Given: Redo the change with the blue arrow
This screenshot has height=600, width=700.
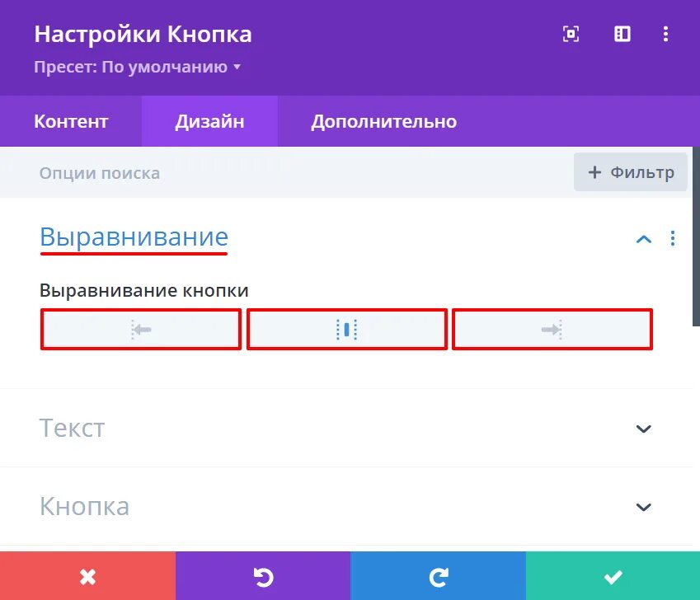Looking at the screenshot, I should 438,576.
